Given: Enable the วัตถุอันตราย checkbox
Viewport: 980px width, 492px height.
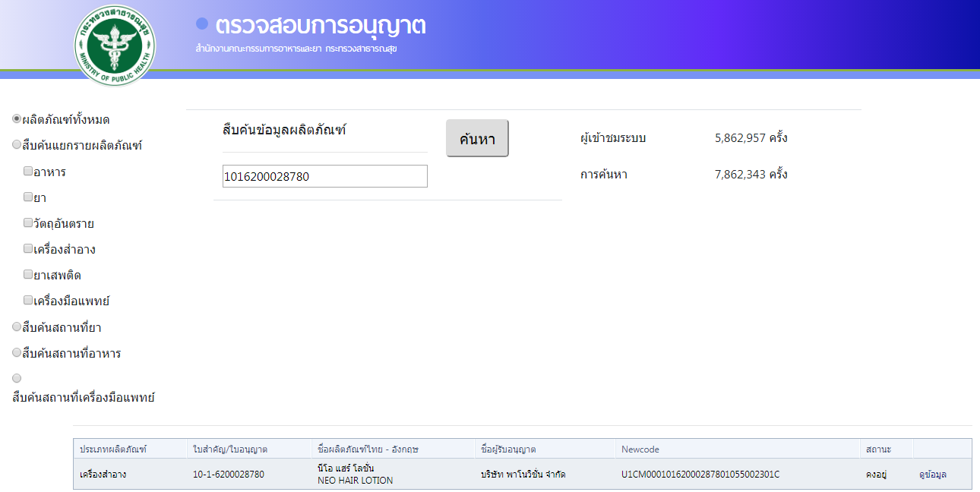Looking at the screenshot, I should point(28,223).
